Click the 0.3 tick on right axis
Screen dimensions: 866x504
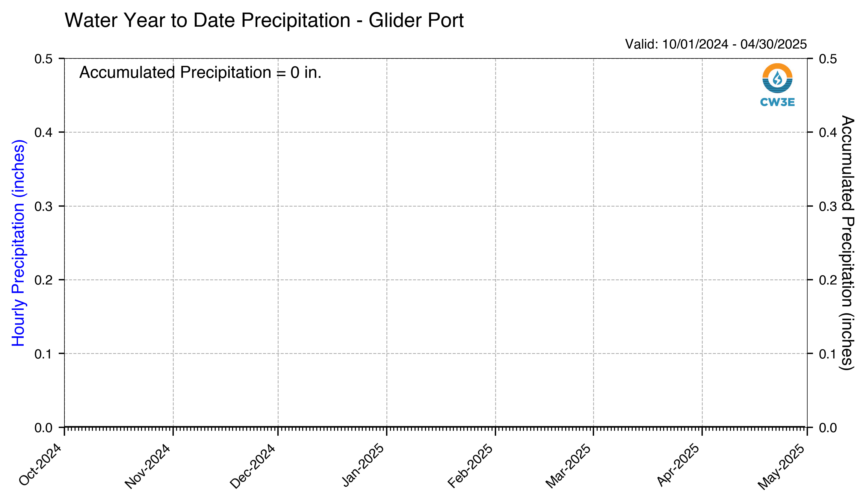828,206
